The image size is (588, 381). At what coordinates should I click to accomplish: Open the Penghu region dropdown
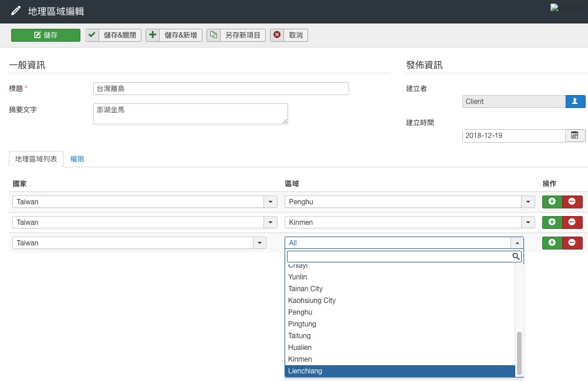(528, 202)
